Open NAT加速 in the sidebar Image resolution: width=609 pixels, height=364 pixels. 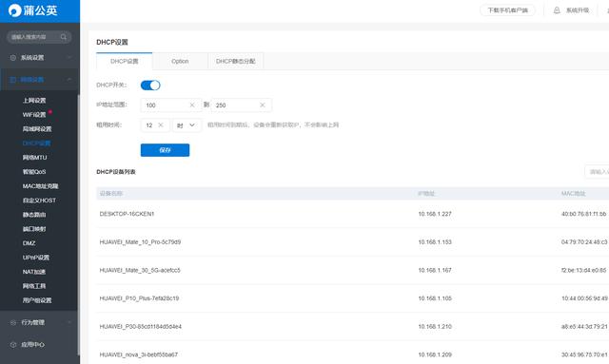[34, 272]
